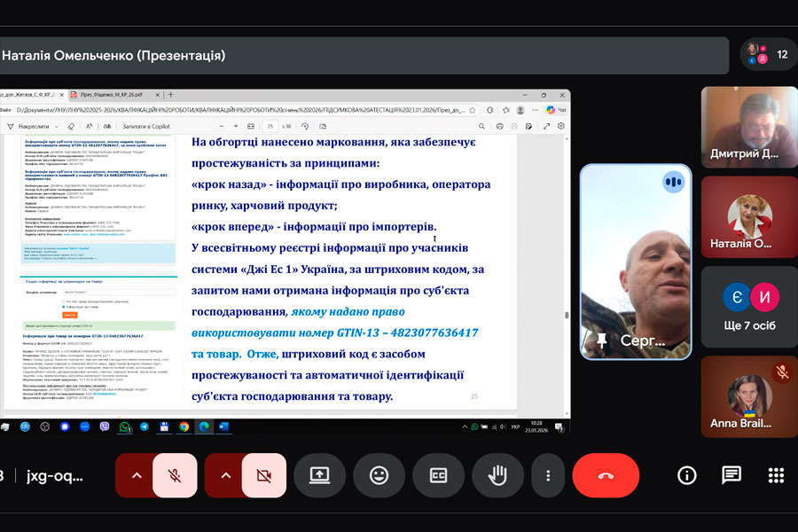Unmute the microphone in the Meet toolbar
The height and width of the screenshot is (532, 798).
[x=175, y=475]
